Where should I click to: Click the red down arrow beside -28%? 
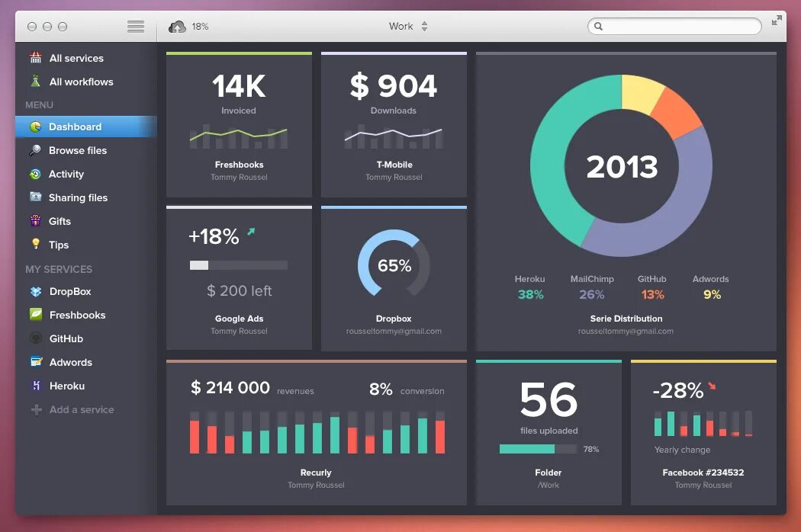pos(712,386)
